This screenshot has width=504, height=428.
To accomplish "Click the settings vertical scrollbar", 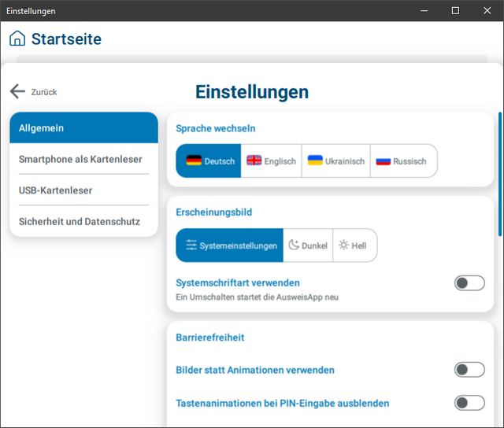I will pyautogui.click(x=500, y=175).
